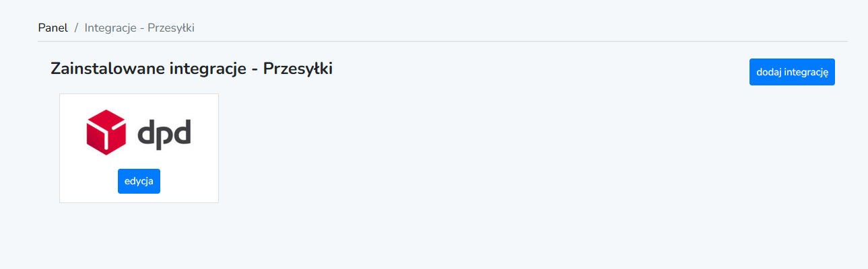Click the breadcrumb slash separator after Panel
The width and height of the screenshot is (868, 269).
tap(76, 28)
